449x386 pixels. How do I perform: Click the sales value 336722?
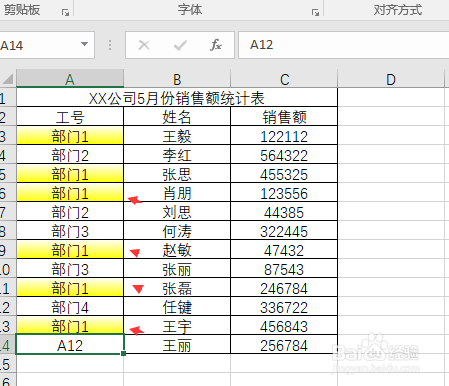point(284,307)
